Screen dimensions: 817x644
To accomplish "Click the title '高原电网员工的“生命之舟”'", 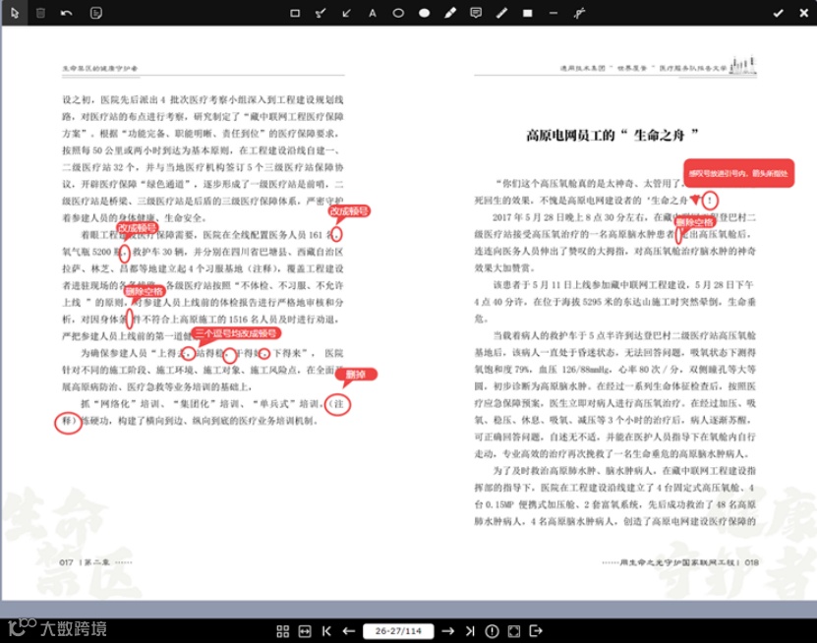I will tap(612, 136).
